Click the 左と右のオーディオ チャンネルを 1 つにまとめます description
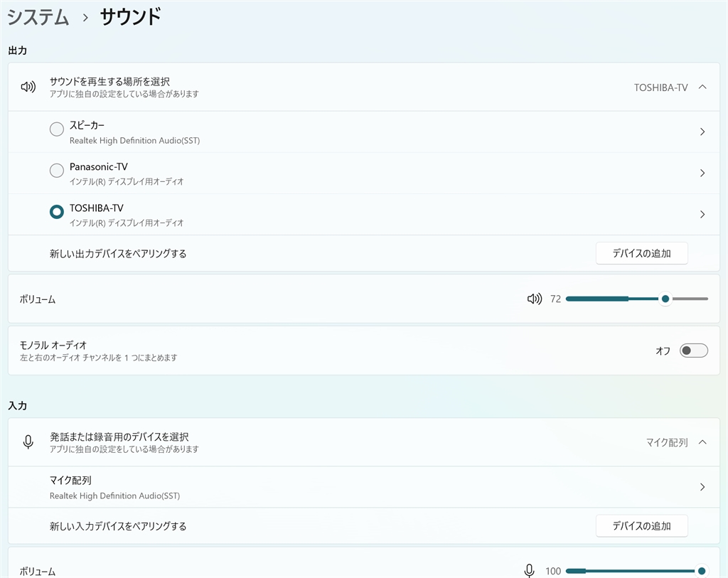The width and height of the screenshot is (728, 578). pos(98,358)
